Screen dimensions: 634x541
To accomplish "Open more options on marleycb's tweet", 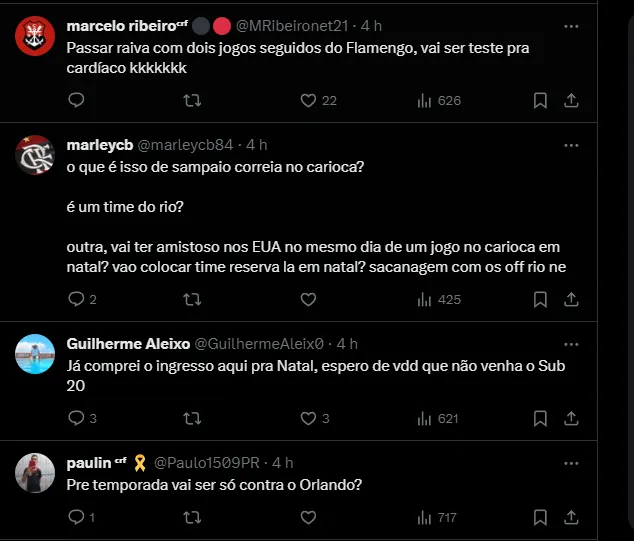I will coord(571,145).
